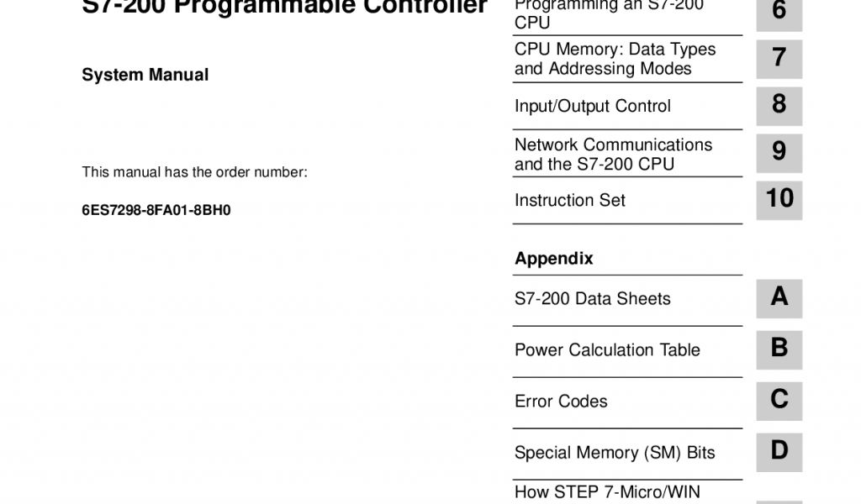Click the appendix D tab box

(779, 451)
